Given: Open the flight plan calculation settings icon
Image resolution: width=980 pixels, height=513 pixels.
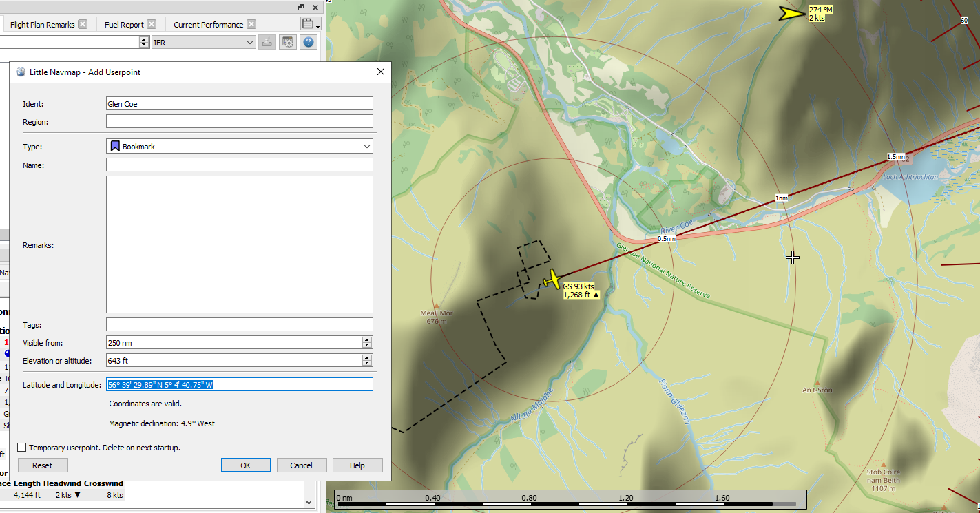Looking at the screenshot, I should pos(288,43).
